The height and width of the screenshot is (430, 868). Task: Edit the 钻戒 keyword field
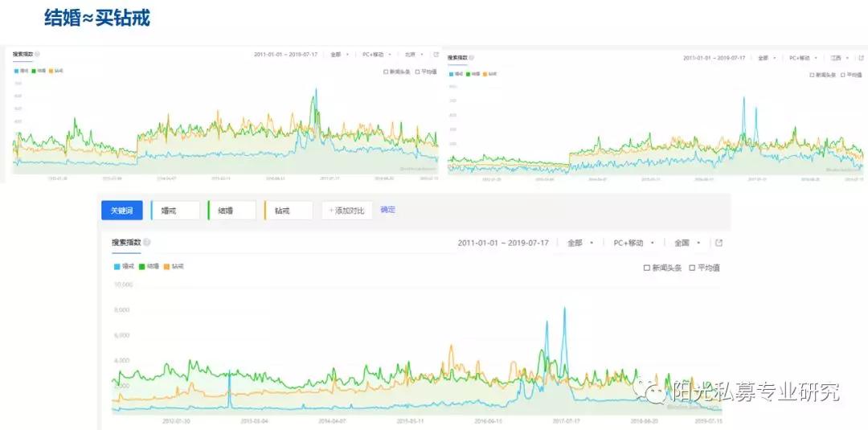[289, 211]
